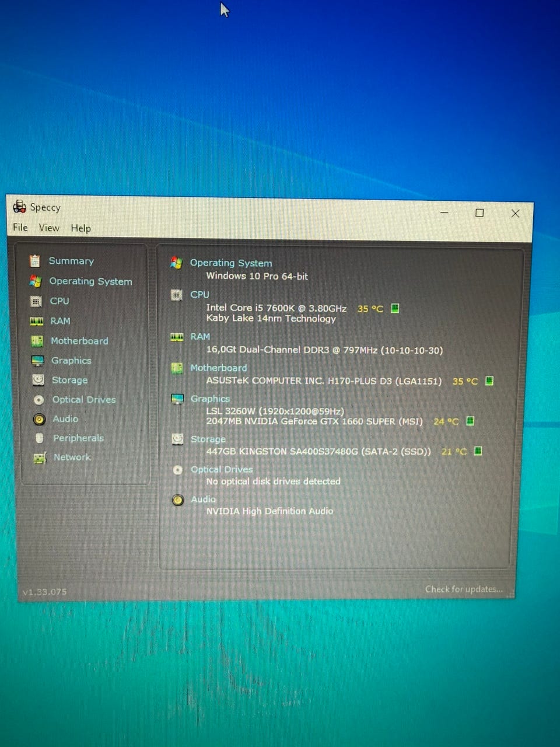Select the LSL 3260W monitor line
The image size is (560, 747).
click(275, 411)
